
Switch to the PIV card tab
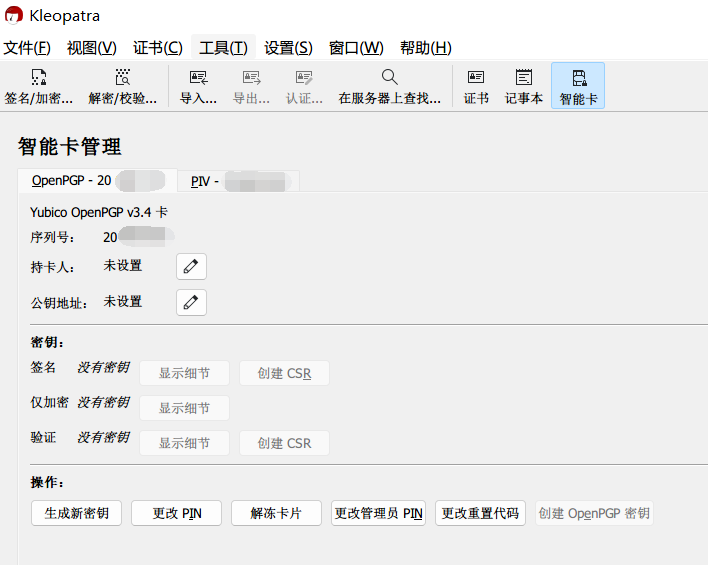coord(238,182)
